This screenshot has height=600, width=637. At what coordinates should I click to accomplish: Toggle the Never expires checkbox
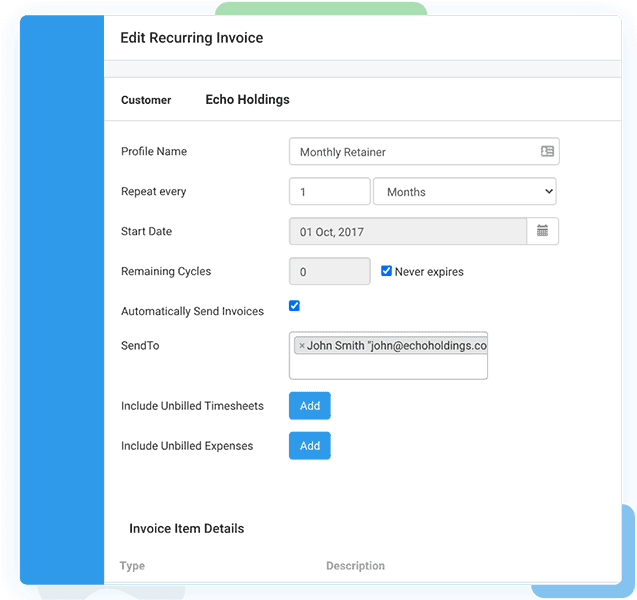tap(387, 271)
